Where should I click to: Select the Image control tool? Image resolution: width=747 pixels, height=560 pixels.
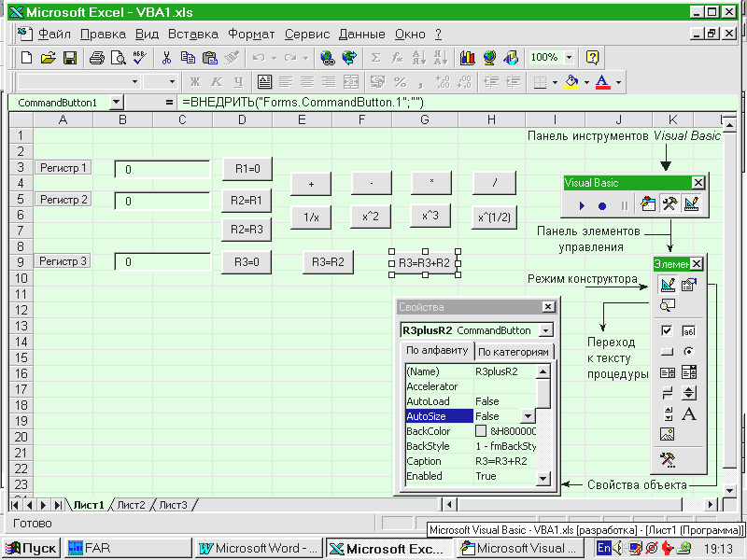[x=667, y=434]
